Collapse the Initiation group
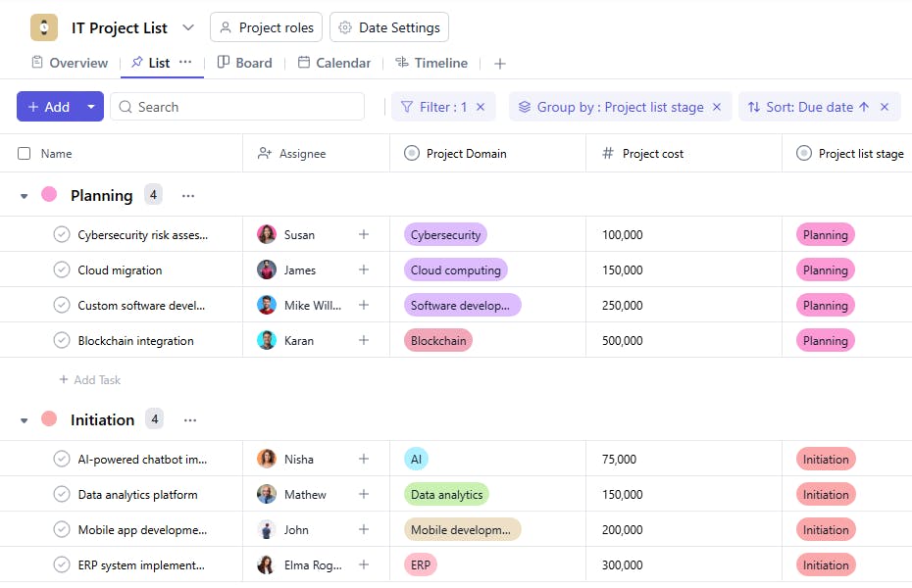 coord(25,420)
